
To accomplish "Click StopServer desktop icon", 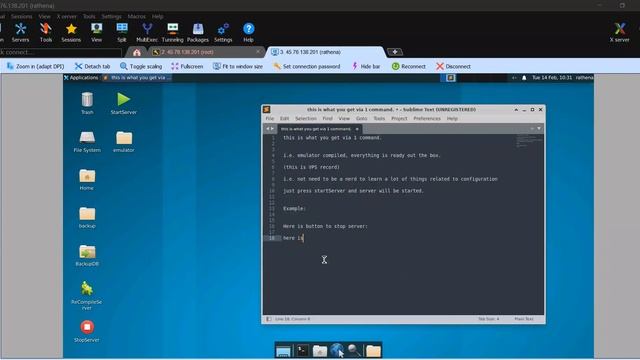I will 87,331.
